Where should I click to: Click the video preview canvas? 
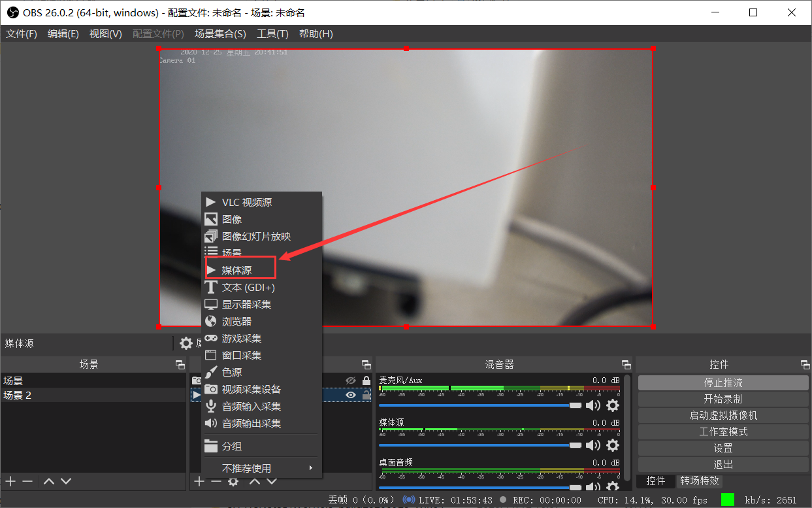coord(406,187)
